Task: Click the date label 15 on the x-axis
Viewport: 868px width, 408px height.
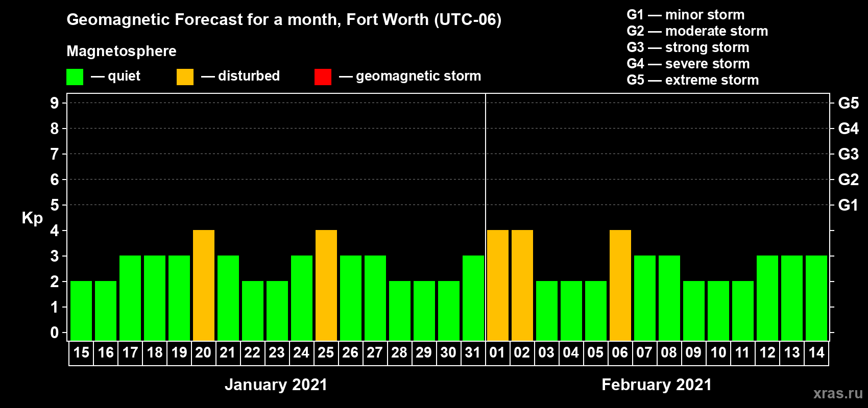Action: point(81,353)
